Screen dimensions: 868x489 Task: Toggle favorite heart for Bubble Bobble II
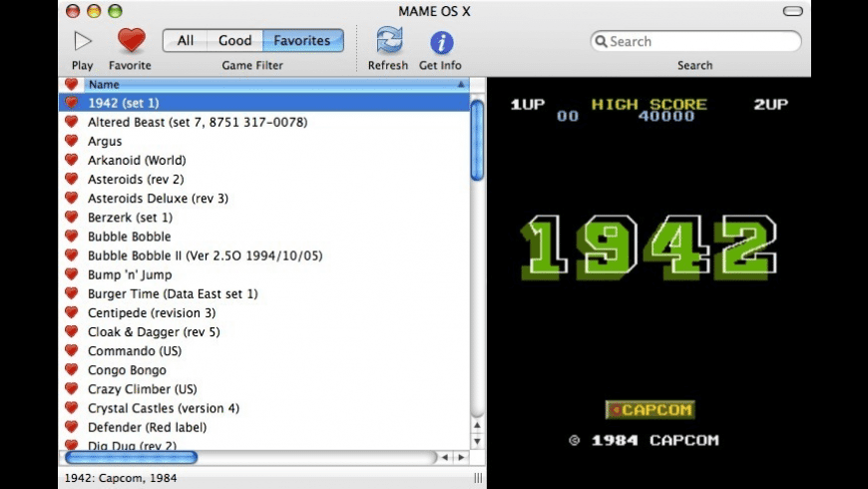click(71, 254)
